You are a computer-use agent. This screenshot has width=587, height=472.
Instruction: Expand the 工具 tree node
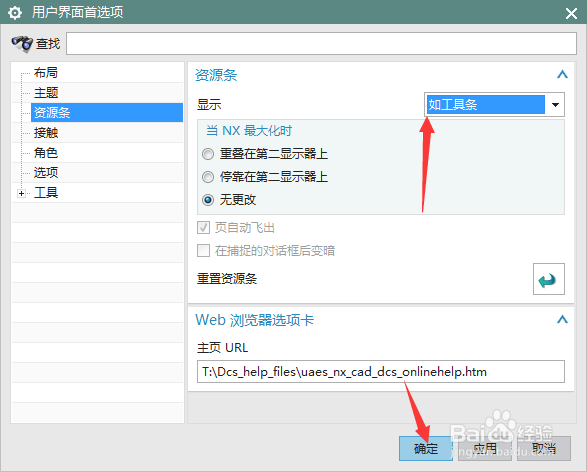tap(21, 193)
